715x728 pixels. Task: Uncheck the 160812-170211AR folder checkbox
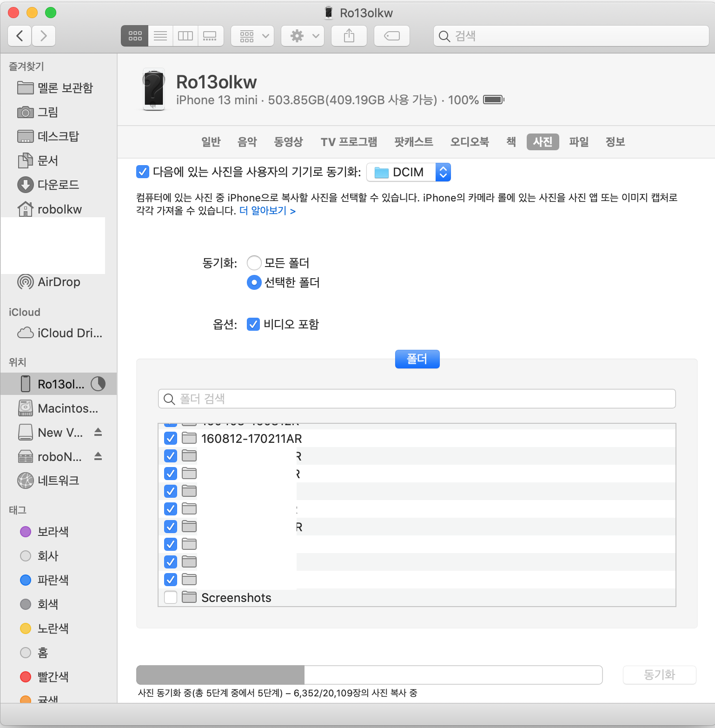171,438
